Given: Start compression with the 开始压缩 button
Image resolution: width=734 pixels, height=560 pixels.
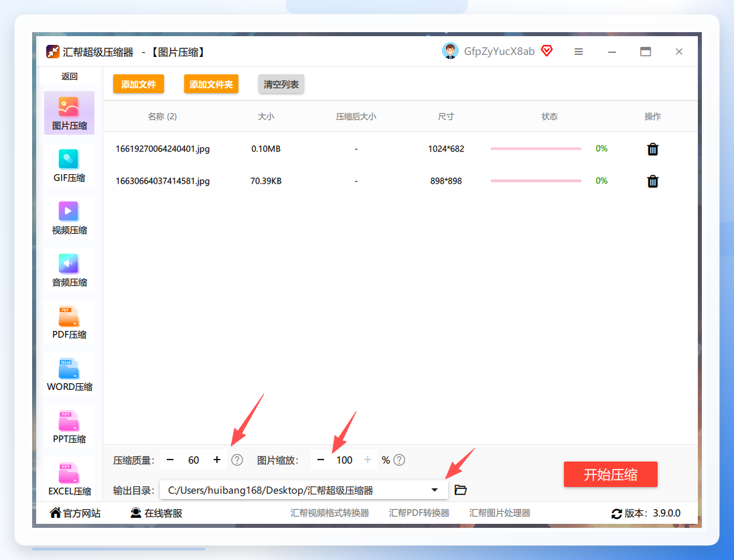Looking at the screenshot, I should click(610, 474).
